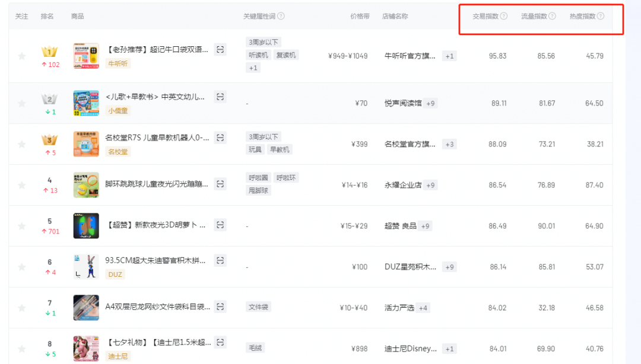Viewport: 641px width, 364px height.
Task: Click silver crown rank 2 badge
Action: coord(49,99)
